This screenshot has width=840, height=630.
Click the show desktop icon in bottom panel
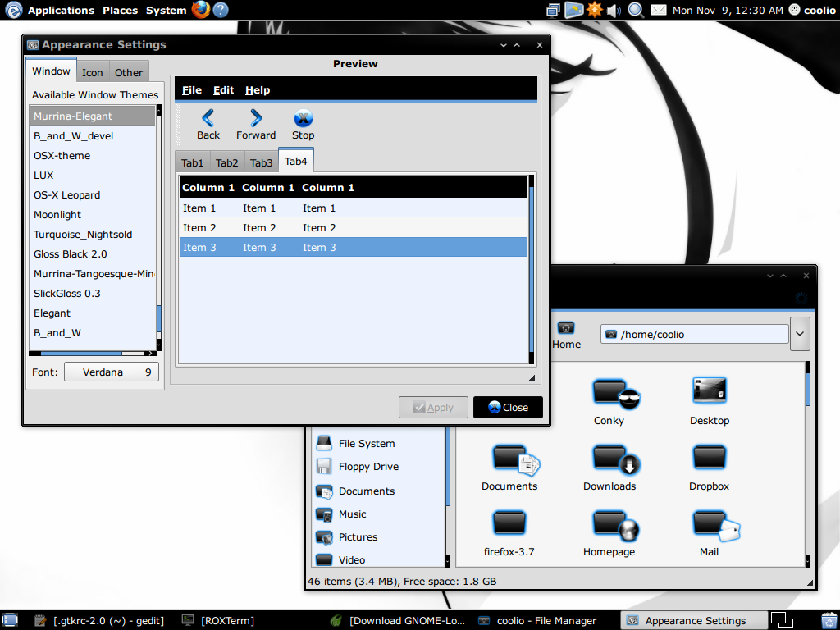[x=10, y=620]
